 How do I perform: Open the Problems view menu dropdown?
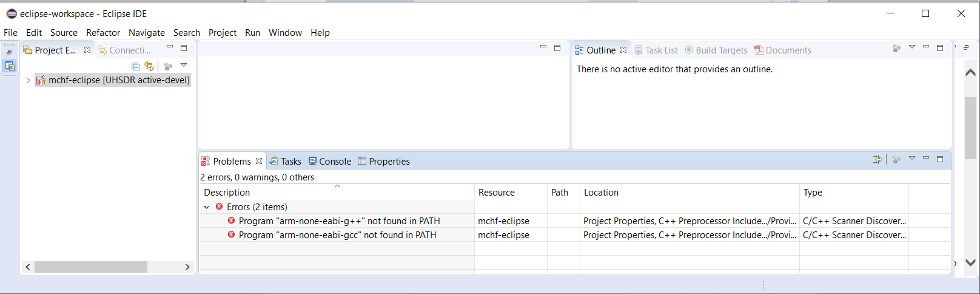pos(912,159)
